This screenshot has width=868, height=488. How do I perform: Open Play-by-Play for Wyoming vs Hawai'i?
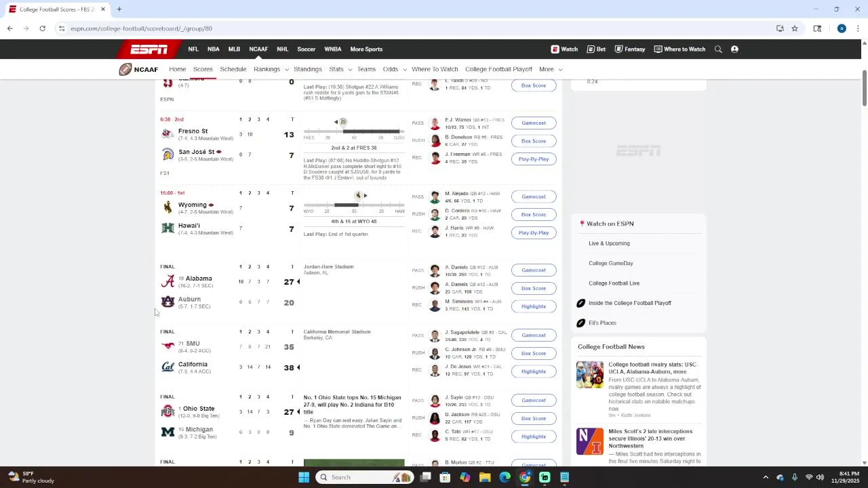pos(534,232)
